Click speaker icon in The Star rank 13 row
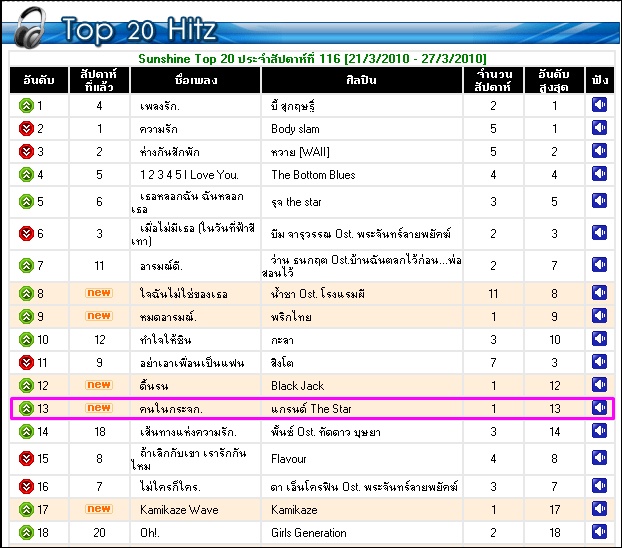Viewport: 622px width, 548px height. tap(599, 408)
